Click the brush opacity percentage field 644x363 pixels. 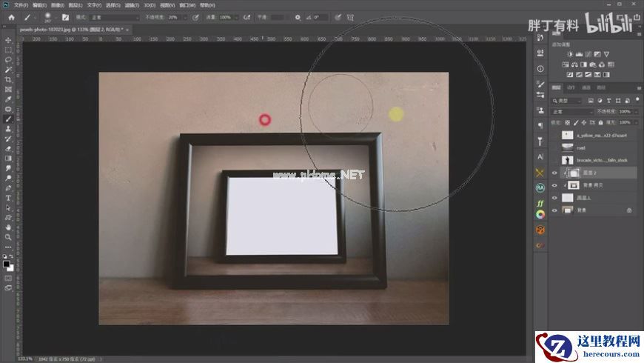coord(172,16)
